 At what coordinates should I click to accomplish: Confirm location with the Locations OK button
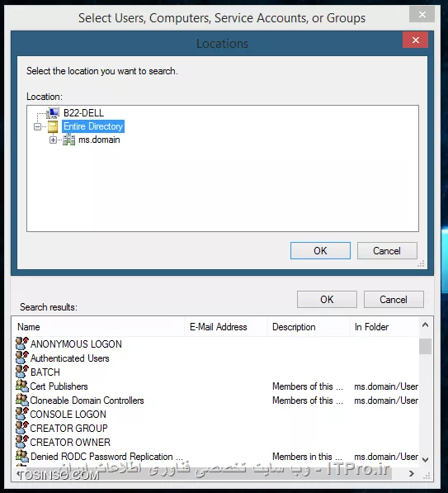pos(320,250)
